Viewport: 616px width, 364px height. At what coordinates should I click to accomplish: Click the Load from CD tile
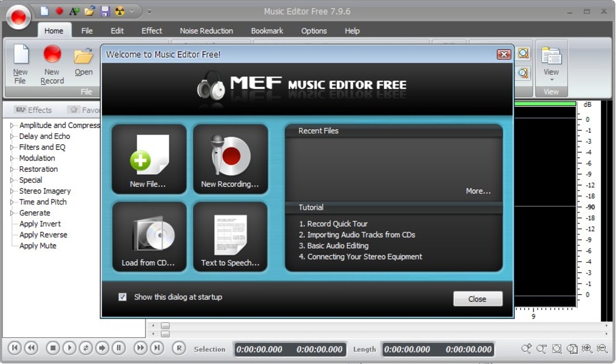[149, 237]
